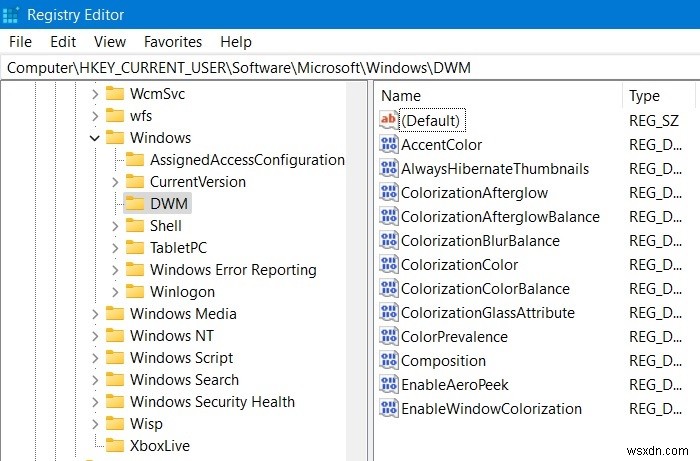Screen dimensions: 700x461
Task: Click the DWORD icon beside ColorPrevalence
Action: point(388,336)
